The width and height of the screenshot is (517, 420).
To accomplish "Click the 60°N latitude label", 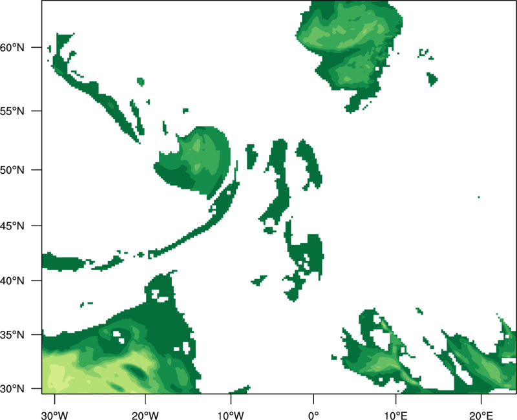I will point(12,47).
